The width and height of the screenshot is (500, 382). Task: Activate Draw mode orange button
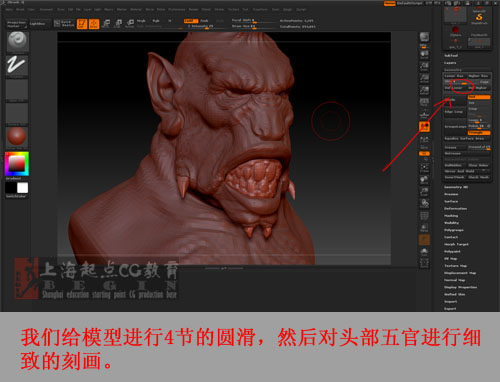tap(94, 24)
